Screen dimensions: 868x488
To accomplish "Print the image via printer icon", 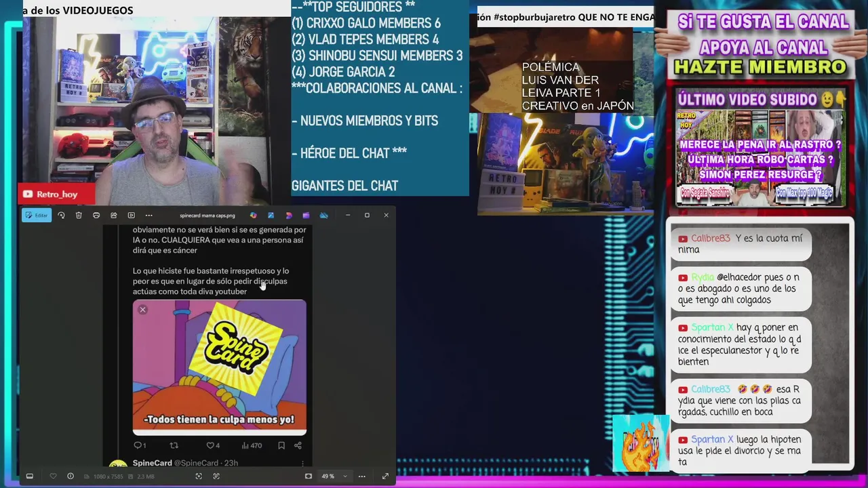I will (x=96, y=216).
